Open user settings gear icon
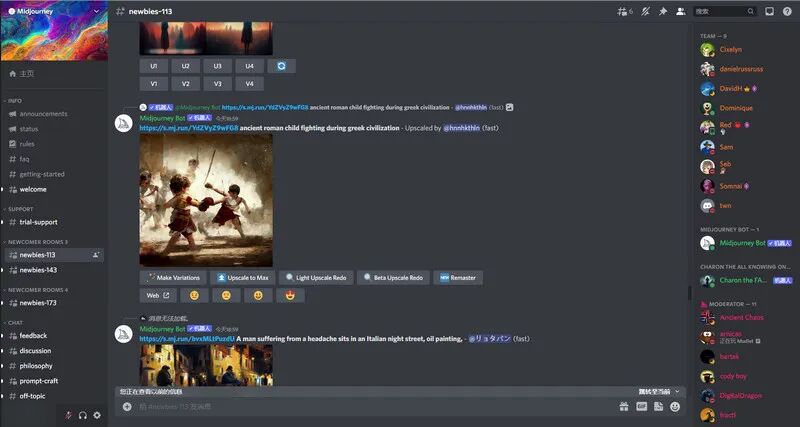 pyautogui.click(x=97, y=415)
